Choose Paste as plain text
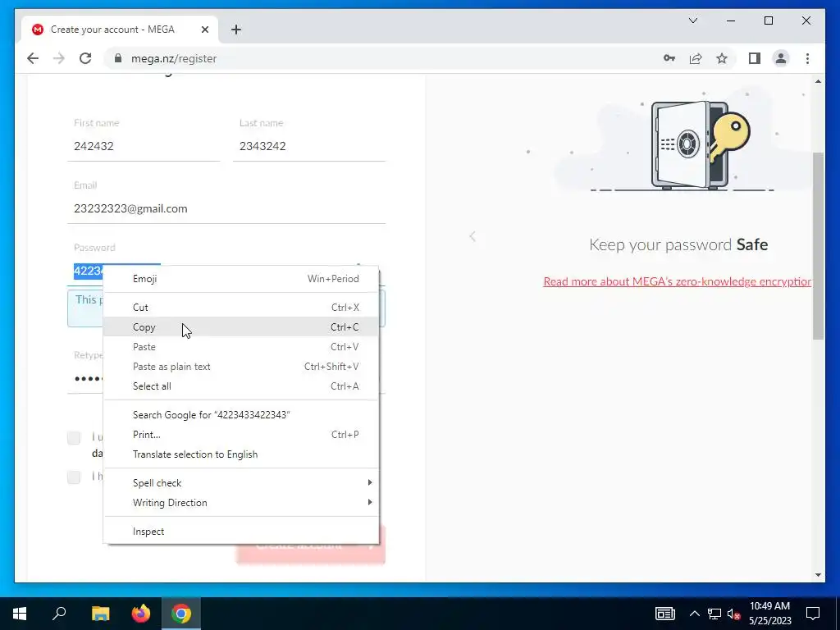This screenshot has width=840, height=630. coord(240,367)
